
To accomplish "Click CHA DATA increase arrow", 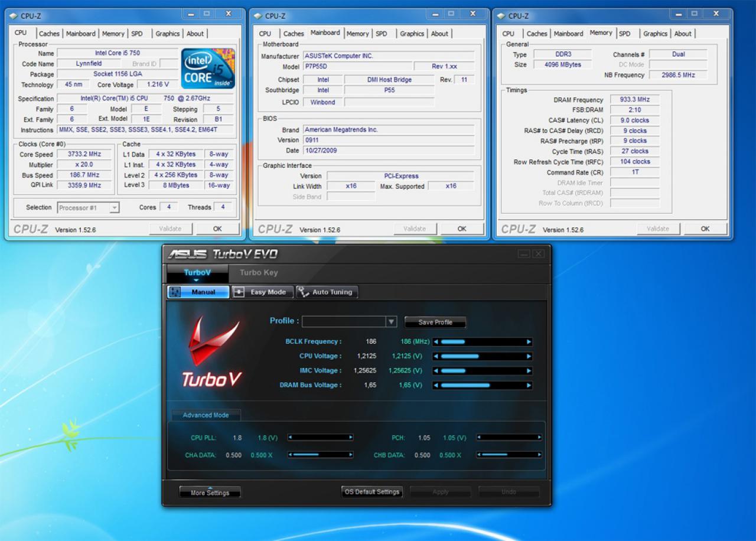I will 351,455.
